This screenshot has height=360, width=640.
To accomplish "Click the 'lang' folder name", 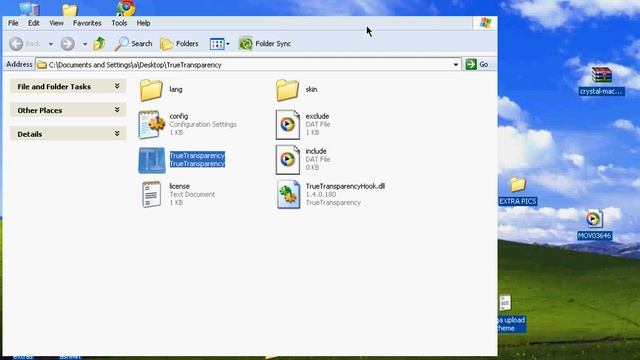I will (176, 89).
